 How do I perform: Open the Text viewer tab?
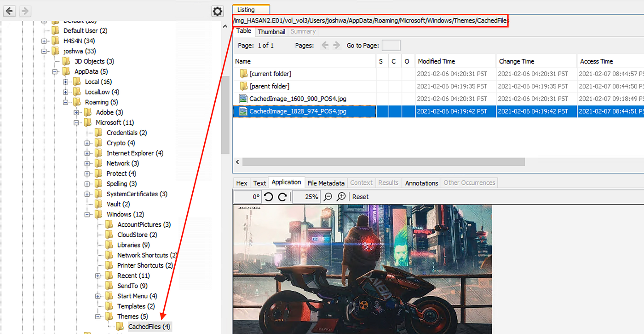click(x=259, y=183)
